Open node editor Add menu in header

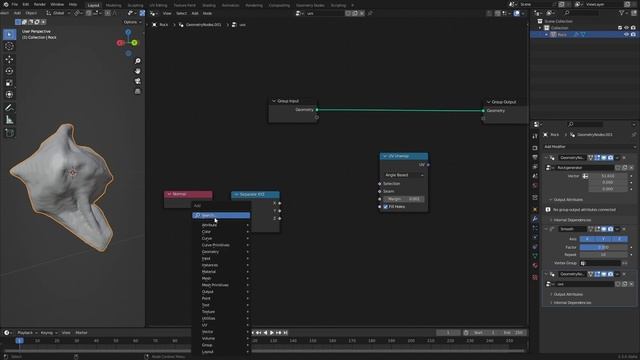pos(195,13)
